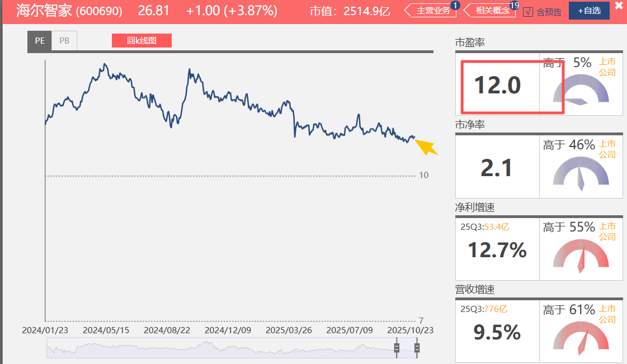627x364 pixels.
Task: Click the 营收增速 section heading
Action: click(x=475, y=289)
